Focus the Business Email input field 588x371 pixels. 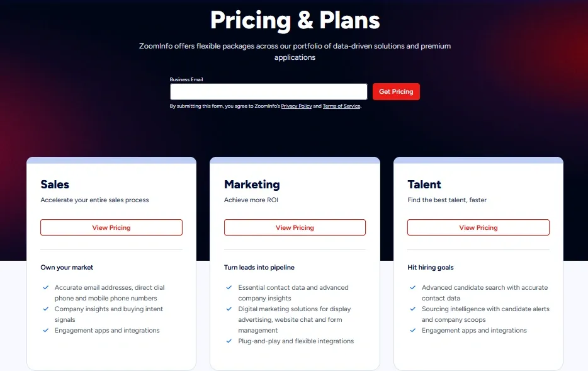tap(268, 92)
